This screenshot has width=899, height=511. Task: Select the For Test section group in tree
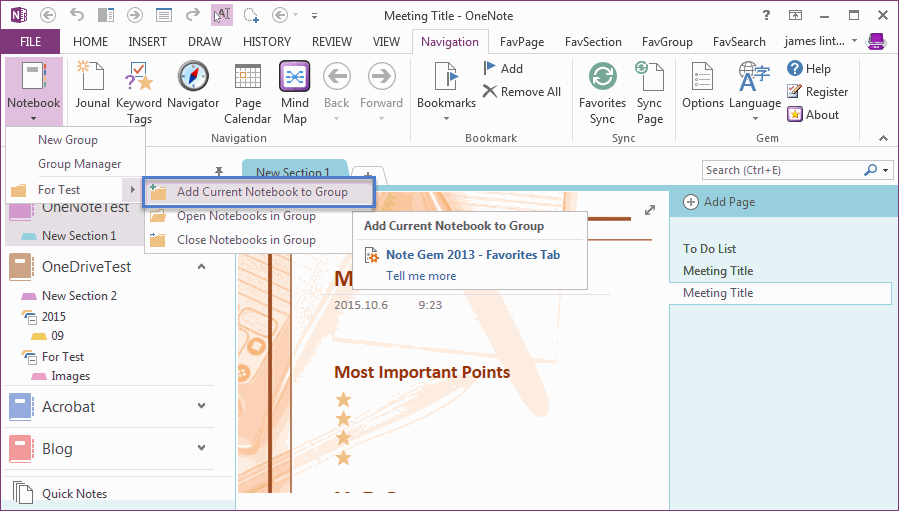pos(63,357)
